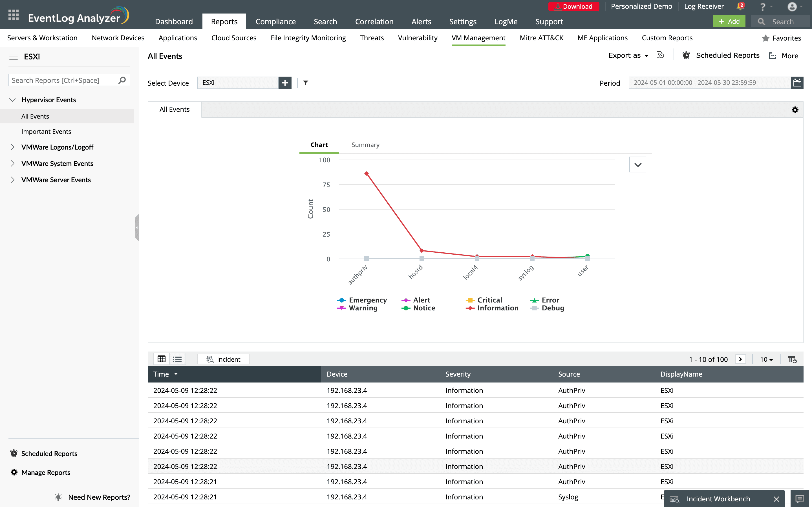Image resolution: width=812 pixels, height=507 pixels.
Task: Open the chart settings gear icon
Action: click(x=795, y=110)
